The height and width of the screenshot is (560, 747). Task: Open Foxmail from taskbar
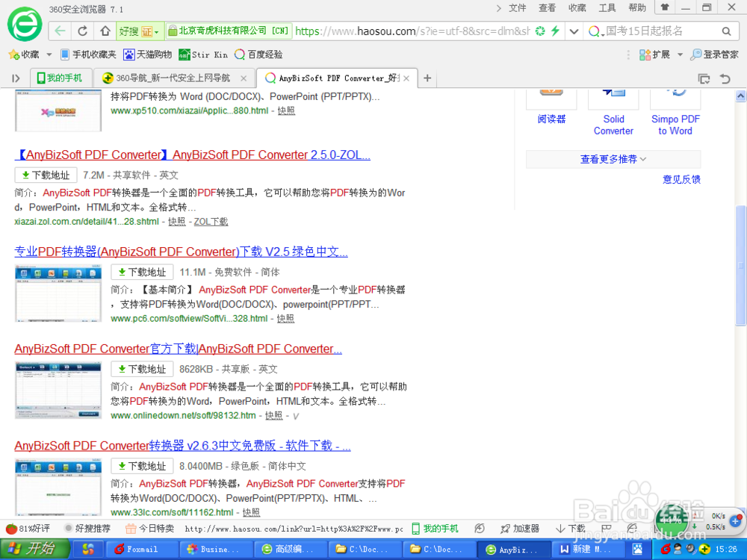(x=141, y=549)
